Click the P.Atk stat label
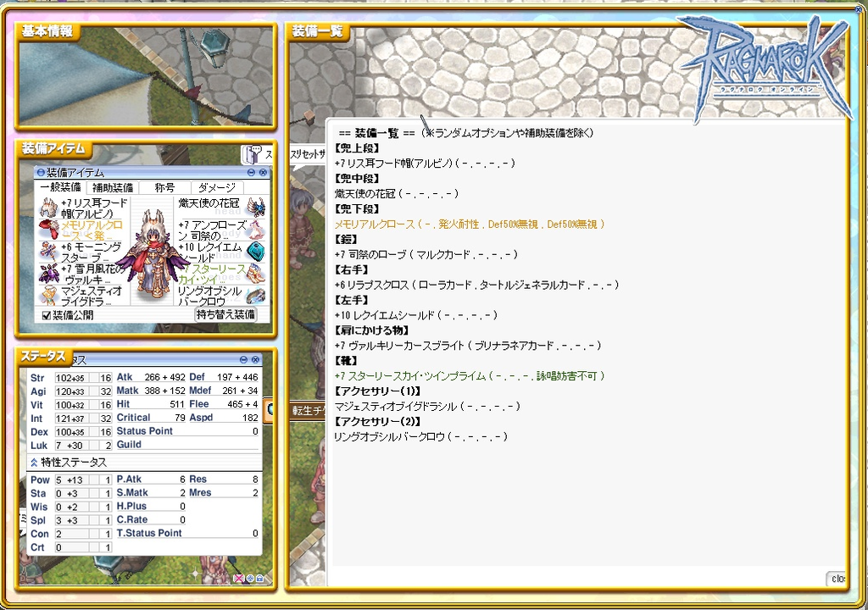Screen dimensions: 868x610 click(129, 480)
